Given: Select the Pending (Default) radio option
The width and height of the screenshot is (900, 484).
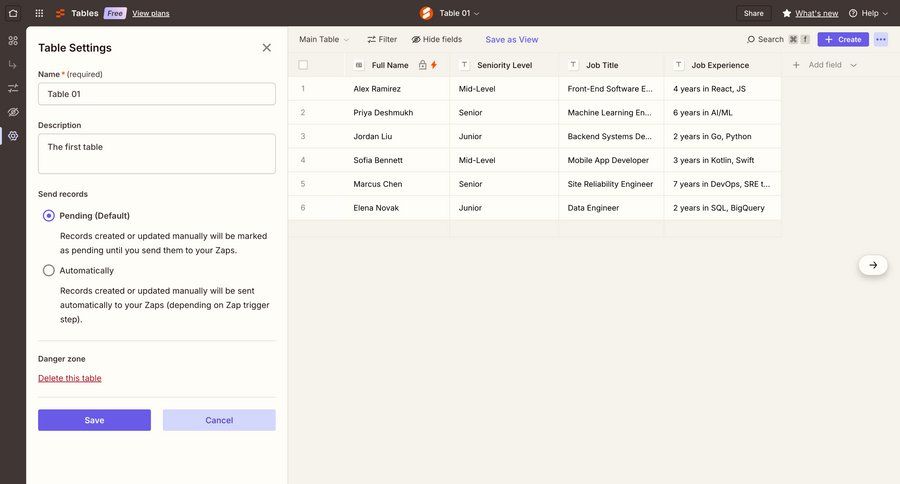Looking at the screenshot, I should tap(49, 216).
